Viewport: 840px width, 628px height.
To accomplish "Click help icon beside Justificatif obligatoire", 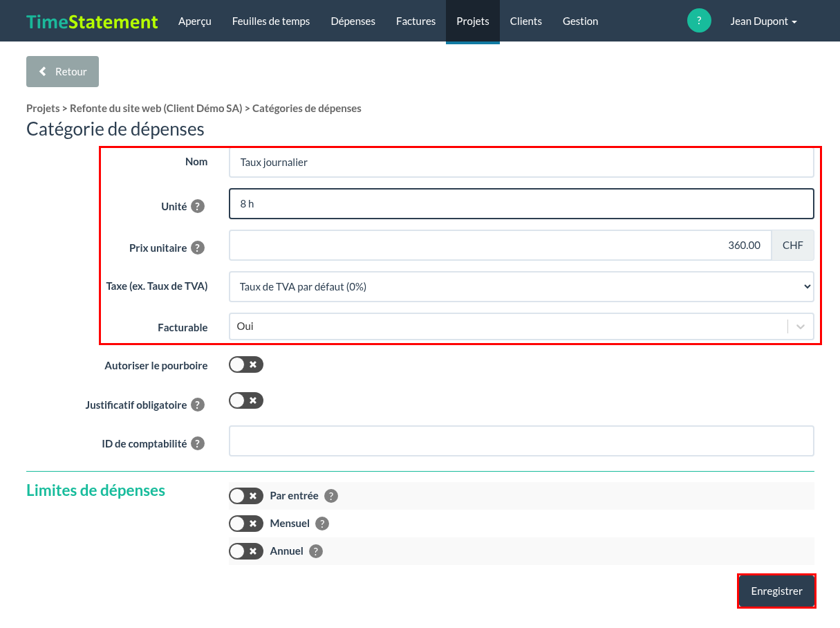I will click(198, 405).
